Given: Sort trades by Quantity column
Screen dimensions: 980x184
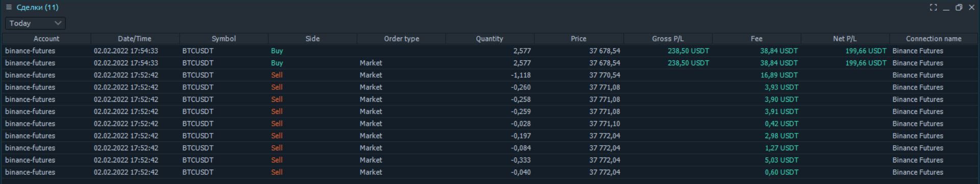Looking at the screenshot, I should [489, 38].
